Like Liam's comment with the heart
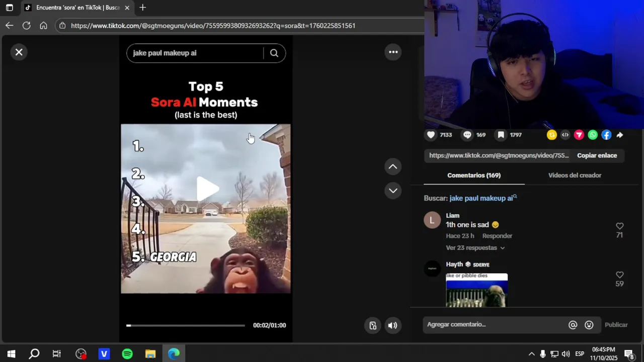This screenshot has width=644, height=362. (x=620, y=226)
